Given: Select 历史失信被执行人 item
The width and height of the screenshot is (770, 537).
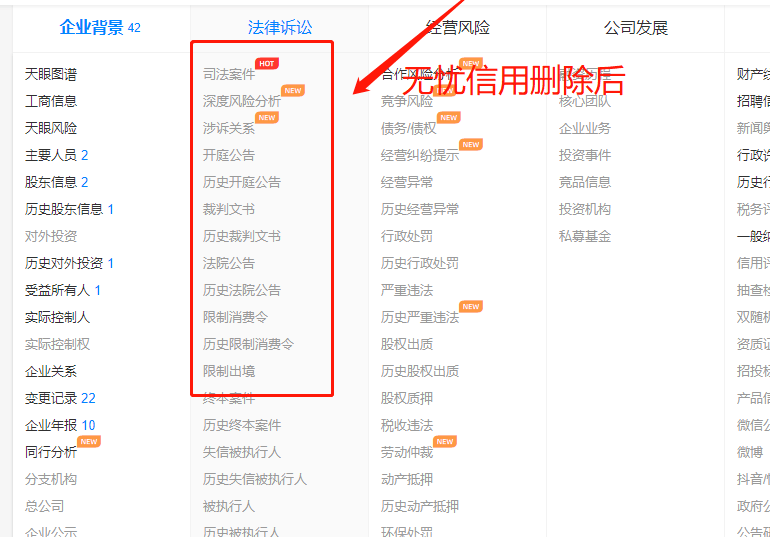Looking at the screenshot, I should [254, 480].
